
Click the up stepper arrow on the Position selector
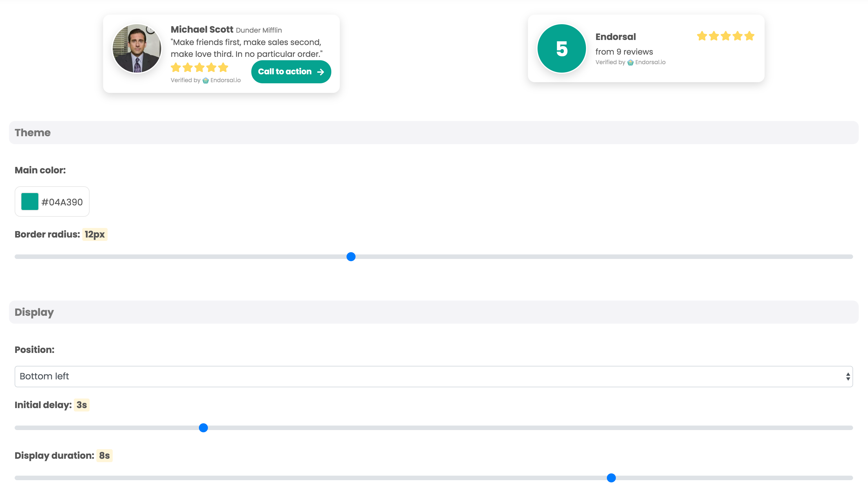click(848, 374)
